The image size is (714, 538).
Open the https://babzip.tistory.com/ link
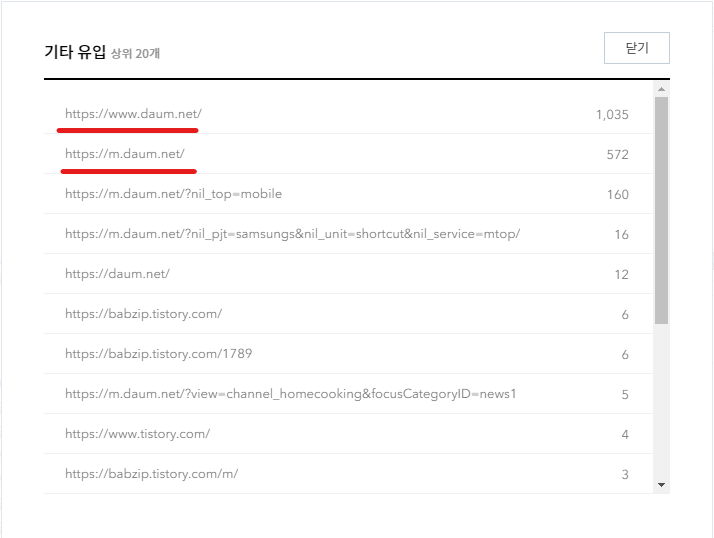[143, 314]
